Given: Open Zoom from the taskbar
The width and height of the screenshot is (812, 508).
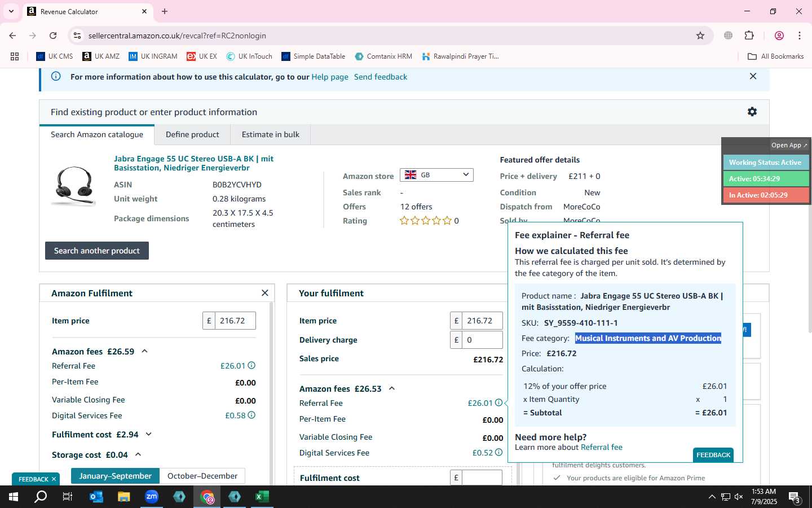Looking at the screenshot, I should pos(152,497).
